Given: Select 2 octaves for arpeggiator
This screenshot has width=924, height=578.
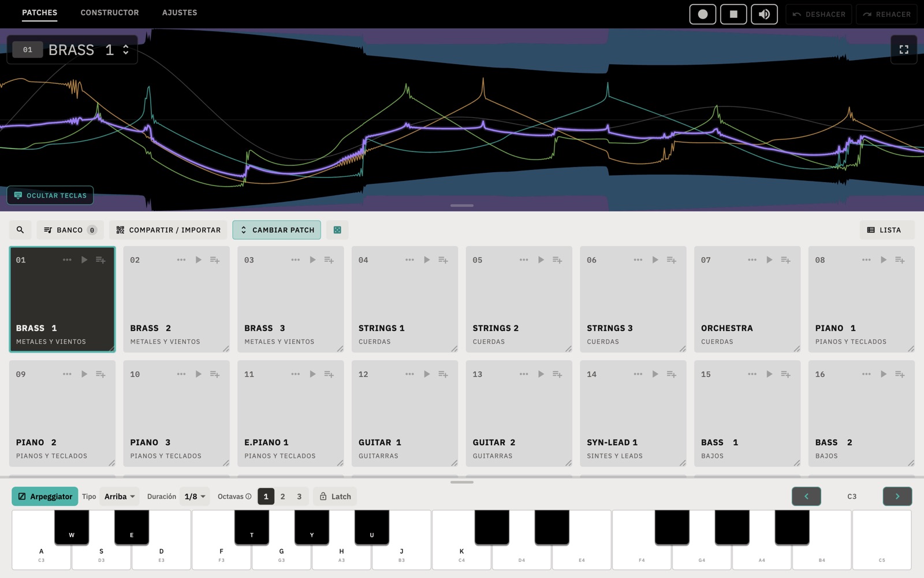Looking at the screenshot, I should point(282,497).
